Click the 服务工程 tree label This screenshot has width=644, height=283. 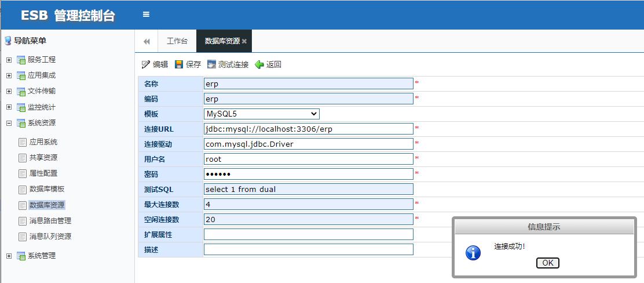(42, 60)
